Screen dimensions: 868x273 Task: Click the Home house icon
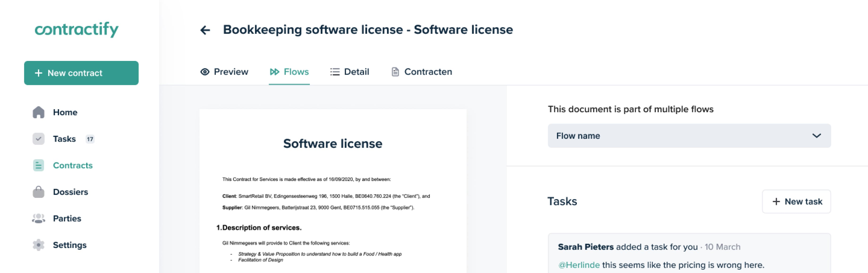coord(38,112)
